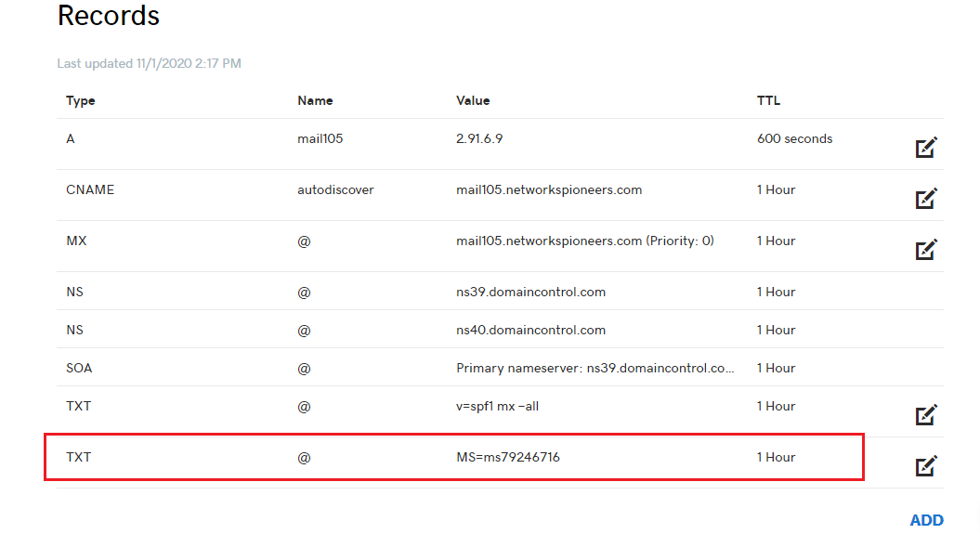This screenshot has width=980, height=547.
Task: Edit the v=spf1 TXT record
Action: pyautogui.click(x=926, y=415)
